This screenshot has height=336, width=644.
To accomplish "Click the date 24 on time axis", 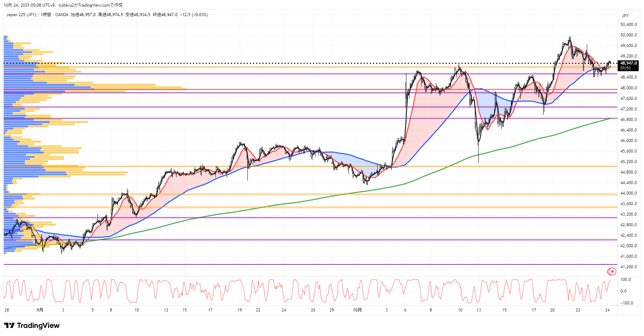I will pos(608,310).
